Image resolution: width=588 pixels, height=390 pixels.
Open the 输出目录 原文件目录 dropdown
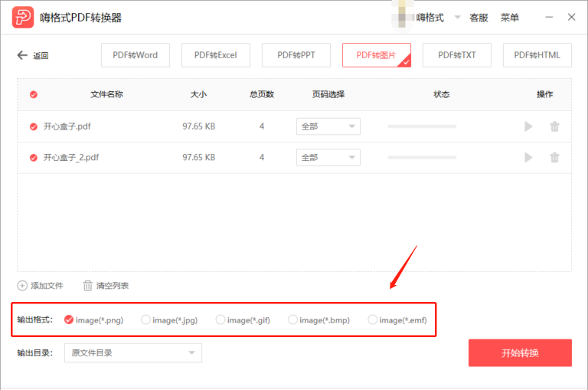pos(133,353)
